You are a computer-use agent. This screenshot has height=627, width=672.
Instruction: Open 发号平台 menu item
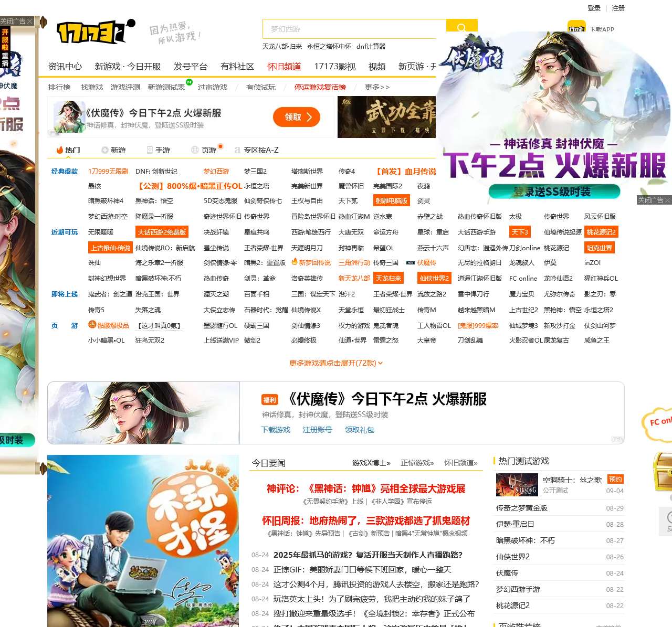[191, 66]
